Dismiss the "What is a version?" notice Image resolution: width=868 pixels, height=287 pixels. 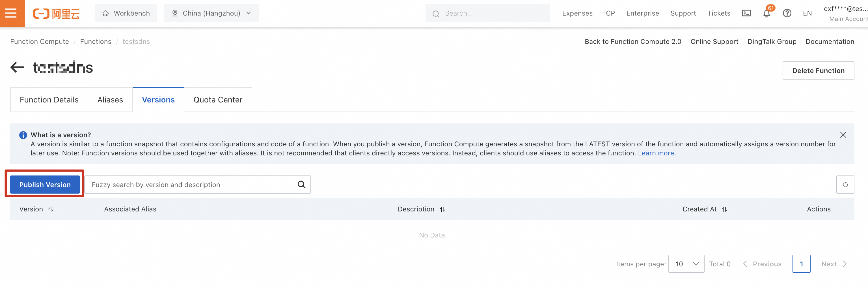tap(843, 135)
